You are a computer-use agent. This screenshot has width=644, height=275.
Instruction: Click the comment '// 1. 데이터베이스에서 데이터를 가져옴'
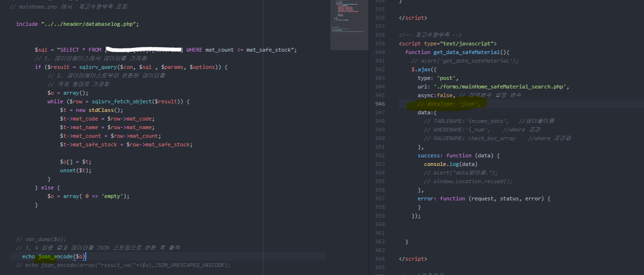pos(90,58)
